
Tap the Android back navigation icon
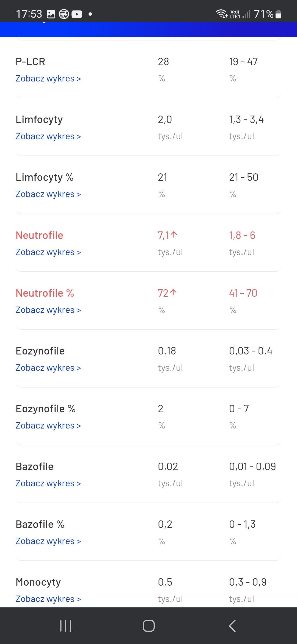tap(232, 626)
